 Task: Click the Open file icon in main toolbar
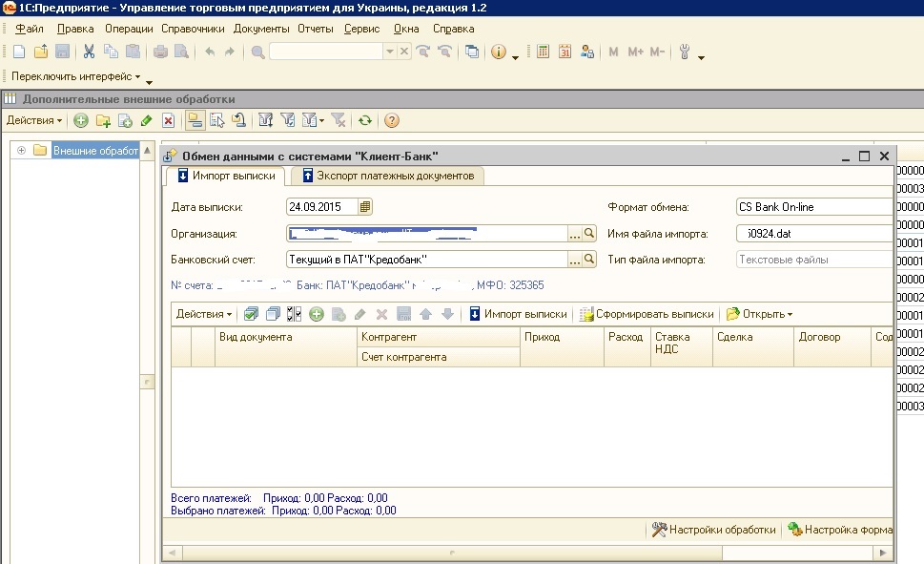pos(41,52)
